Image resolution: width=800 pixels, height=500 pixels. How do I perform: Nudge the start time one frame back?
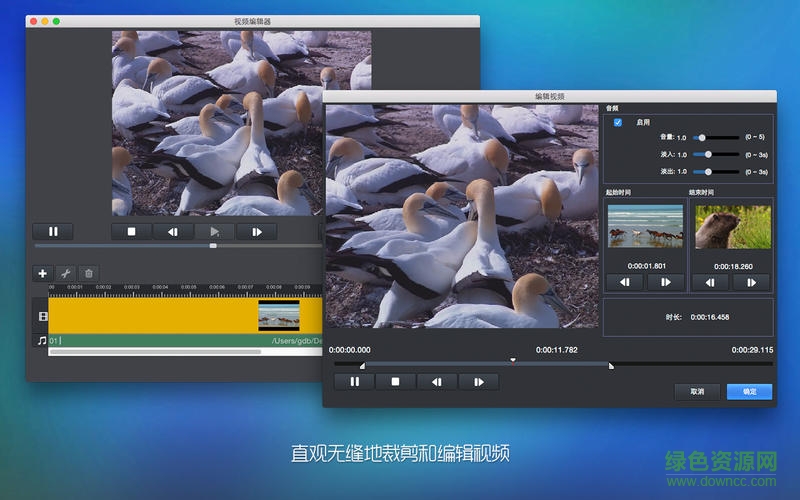(625, 283)
